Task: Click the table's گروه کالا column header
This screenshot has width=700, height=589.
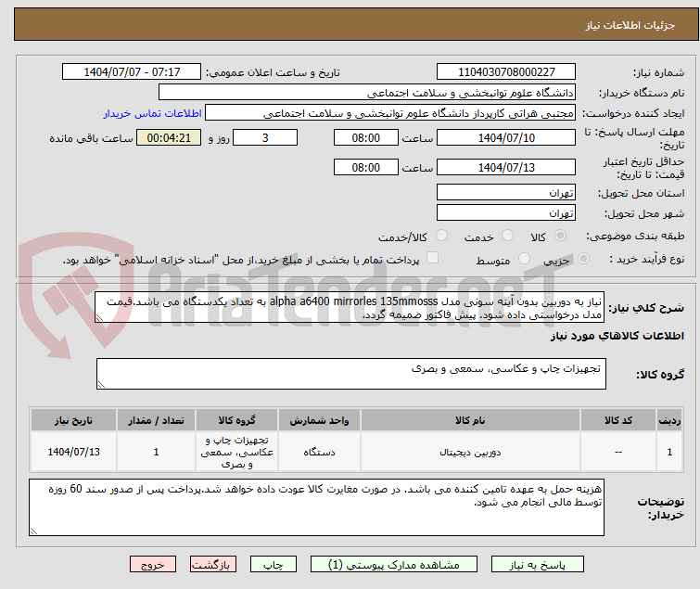Action: (237, 420)
